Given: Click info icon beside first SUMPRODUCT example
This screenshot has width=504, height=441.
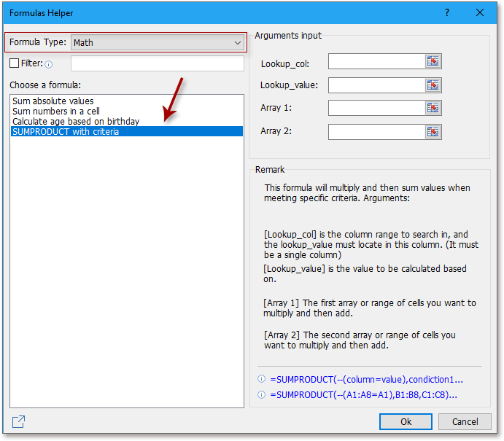Looking at the screenshot, I should pyautogui.click(x=262, y=380).
